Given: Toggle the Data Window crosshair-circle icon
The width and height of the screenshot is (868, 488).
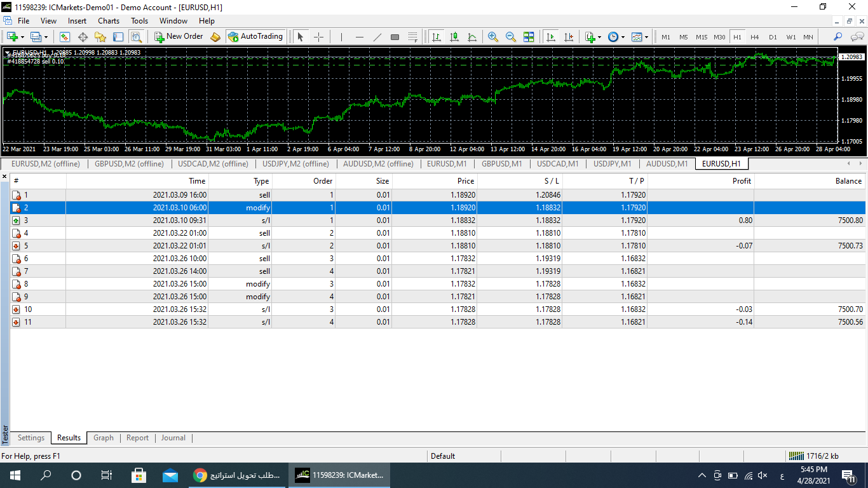Looking at the screenshot, I should [x=83, y=37].
